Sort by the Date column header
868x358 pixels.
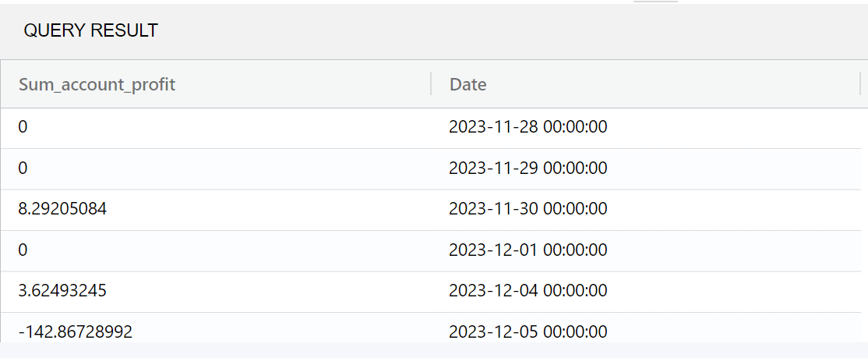(x=468, y=84)
